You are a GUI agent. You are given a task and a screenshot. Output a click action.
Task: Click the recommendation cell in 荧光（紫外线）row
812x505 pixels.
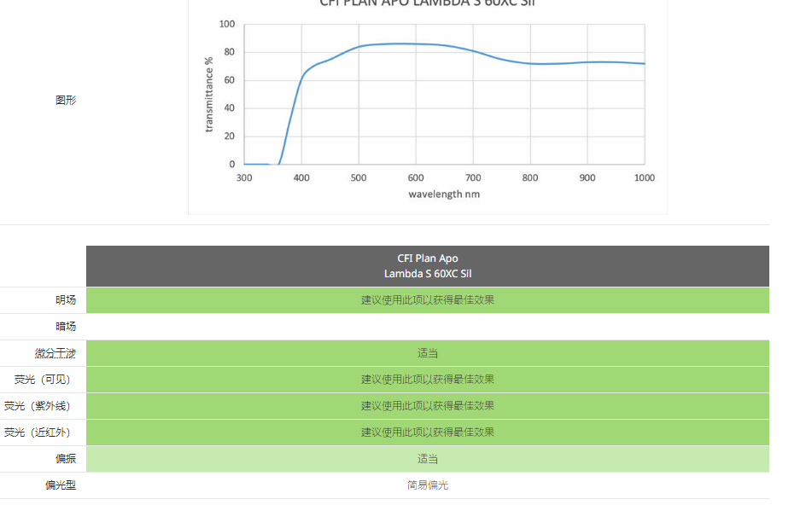point(427,406)
